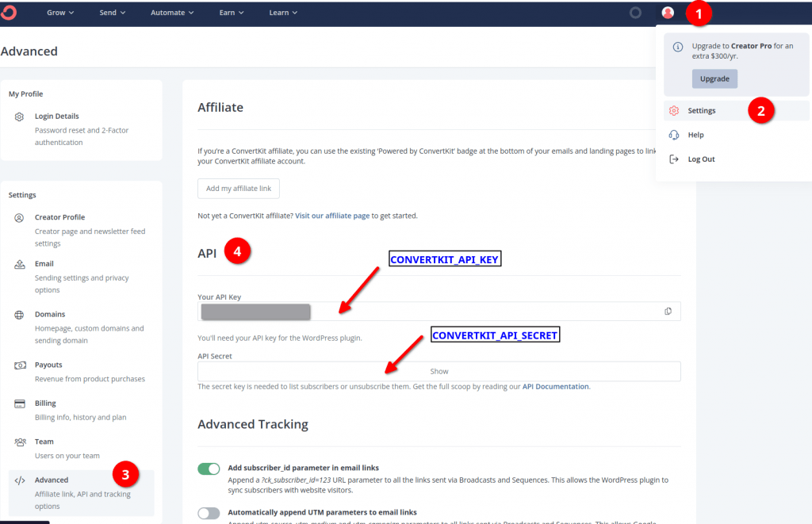Copy the API key with clipboard icon
This screenshot has width=812, height=524.
(x=668, y=312)
